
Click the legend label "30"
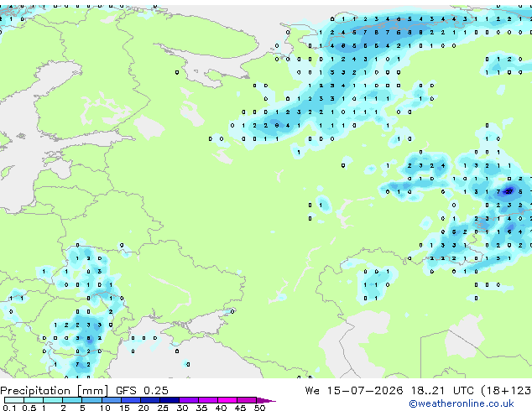[182, 408]
